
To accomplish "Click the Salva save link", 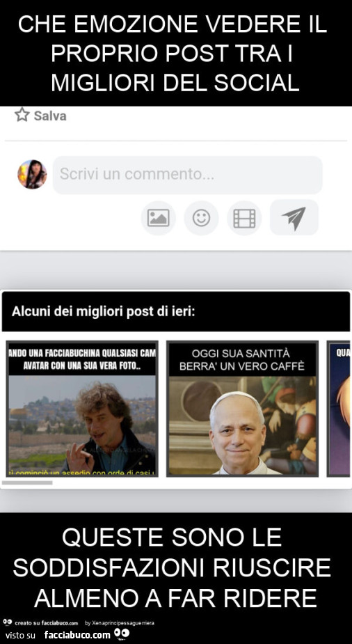I will point(40,116).
